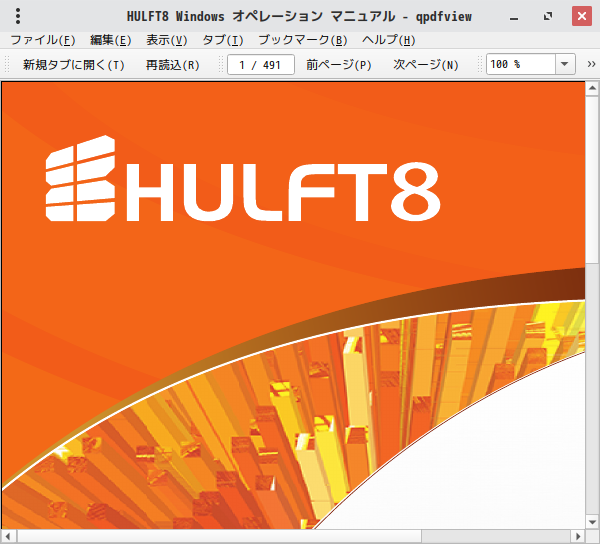The height and width of the screenshot is (544, 600).
Task: Restore the qpdfview window size
Action: [548, 16]
